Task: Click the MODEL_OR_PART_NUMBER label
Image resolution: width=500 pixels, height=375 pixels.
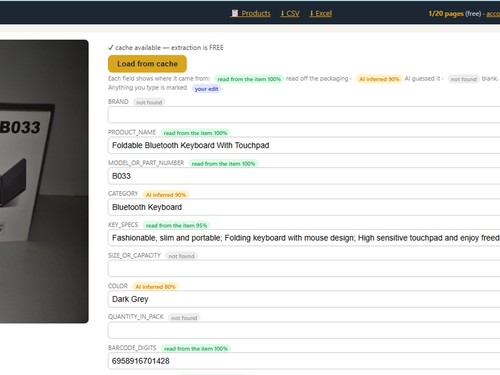Action: pyautogui.click(x=146, y=163)
